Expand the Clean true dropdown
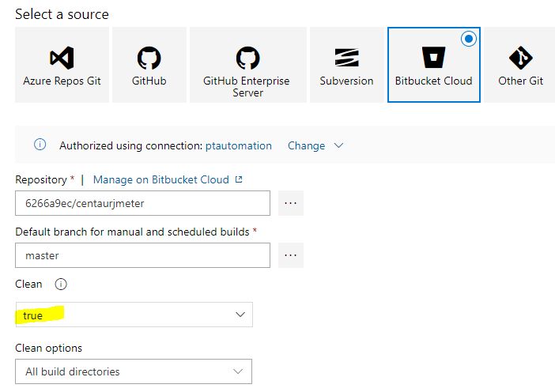555x392 pixels. (240, 315)
